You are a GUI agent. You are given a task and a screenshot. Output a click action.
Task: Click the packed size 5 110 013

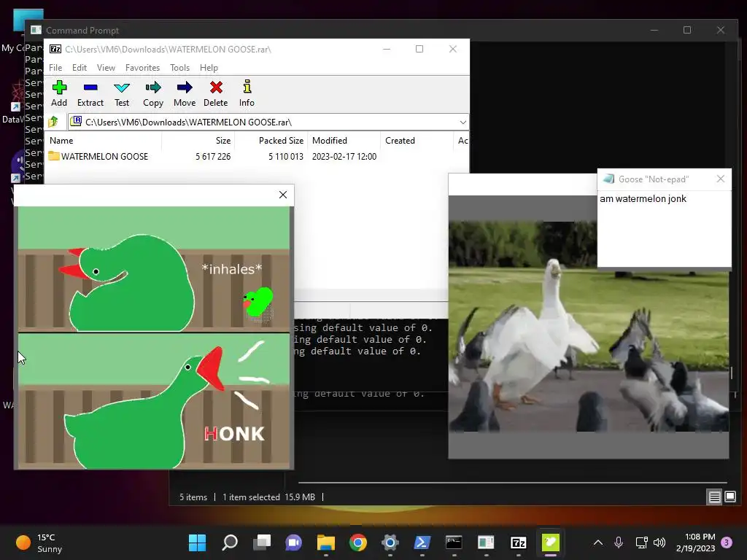286,156
